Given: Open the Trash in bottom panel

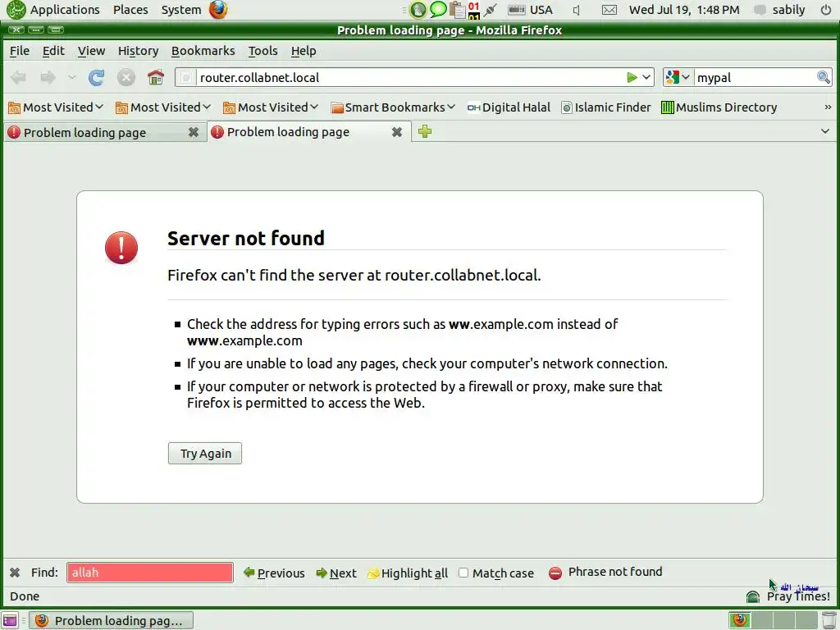Looking at the screenshot, I should click(x=829, y=620).
